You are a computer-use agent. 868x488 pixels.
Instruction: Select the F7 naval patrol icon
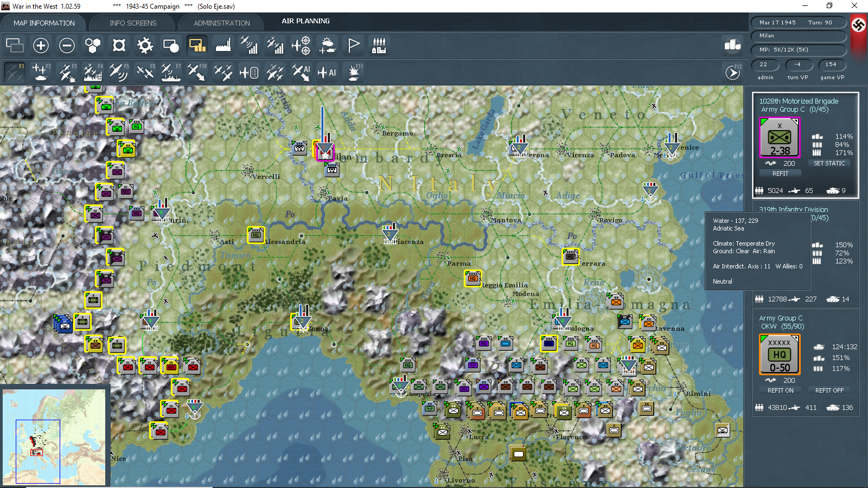point(171,72)
